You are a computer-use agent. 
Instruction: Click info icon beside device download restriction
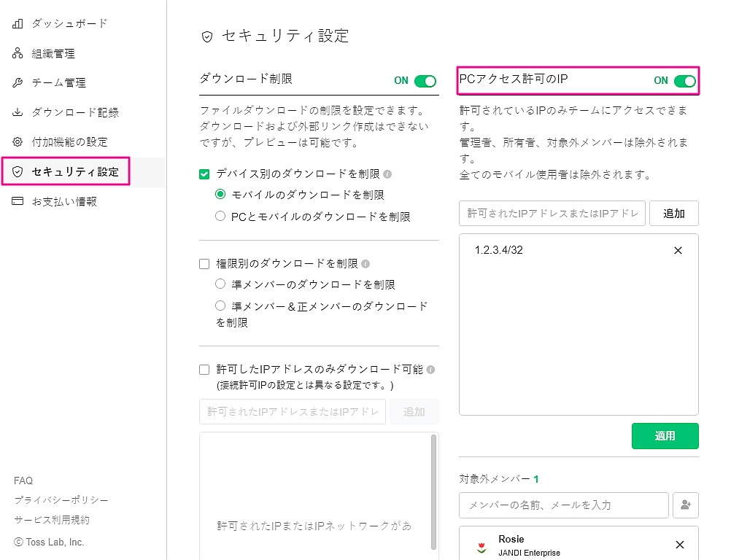coord(387,174)
